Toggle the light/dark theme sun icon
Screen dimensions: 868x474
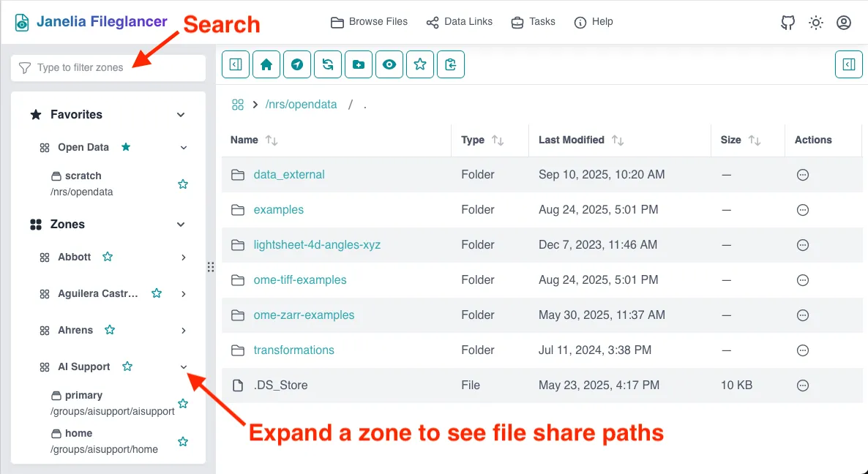coord(816,23)
